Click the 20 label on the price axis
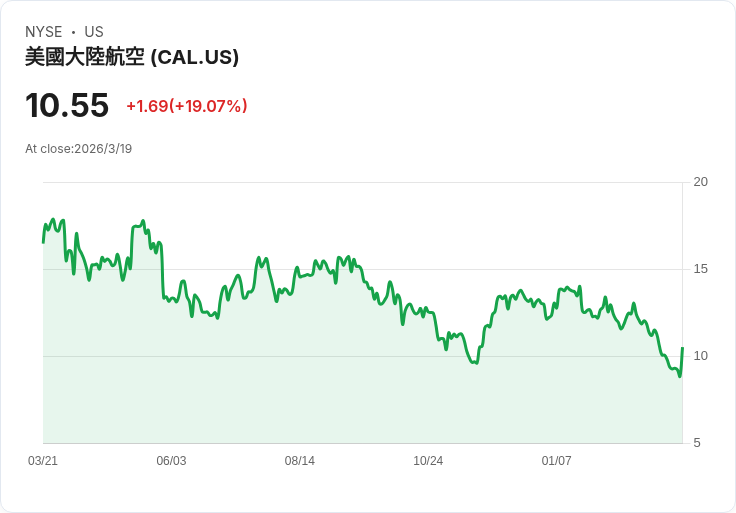The width and height of the screenshot is (736, 513). (x=701, y=182)
